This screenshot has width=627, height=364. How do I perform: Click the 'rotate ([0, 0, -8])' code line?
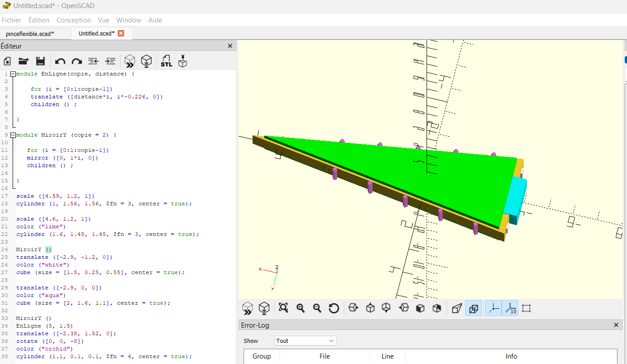click(50, 341)
